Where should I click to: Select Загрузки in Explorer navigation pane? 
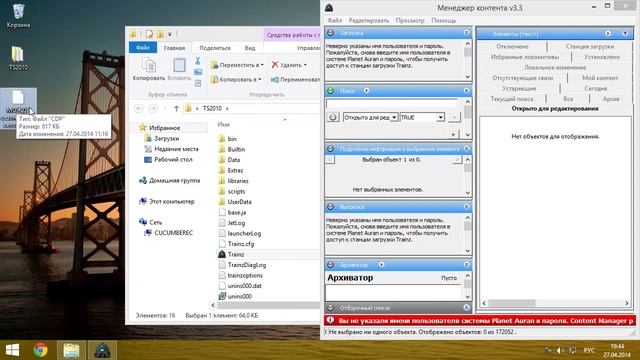tap(167, 138)
